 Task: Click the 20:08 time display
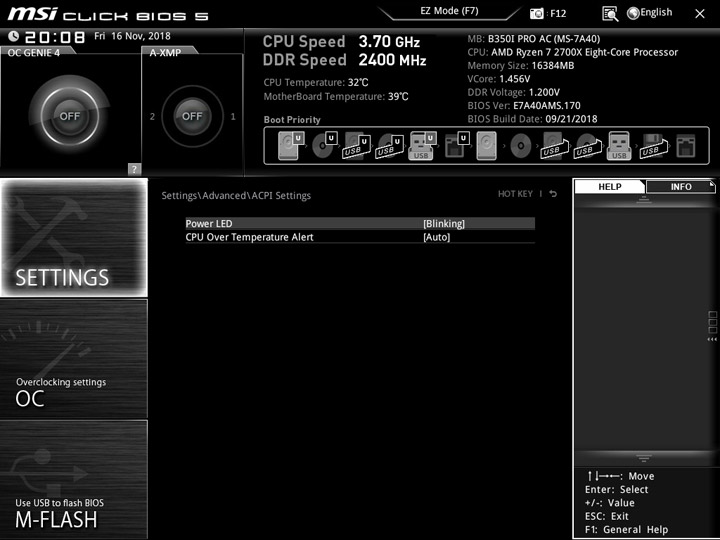tap(55, 37)
